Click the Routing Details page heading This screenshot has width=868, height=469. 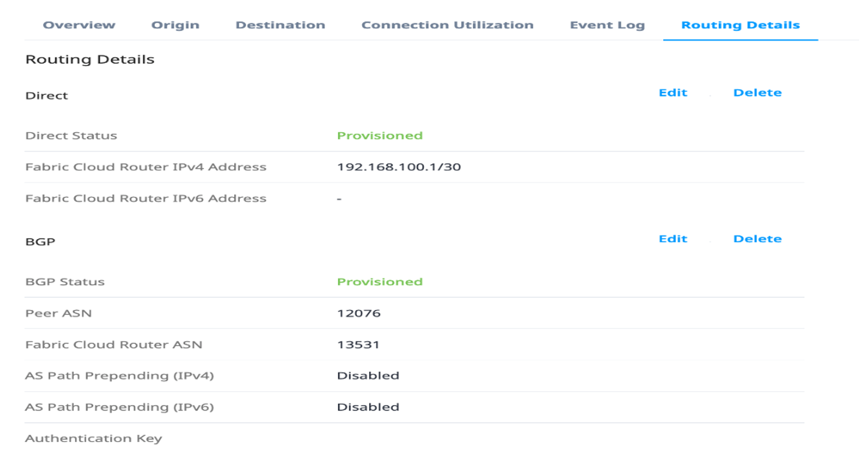click(90, 59)
